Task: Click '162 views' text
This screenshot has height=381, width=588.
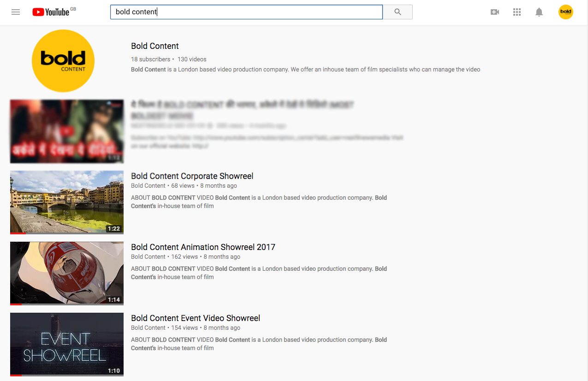Action: point(184,257)
